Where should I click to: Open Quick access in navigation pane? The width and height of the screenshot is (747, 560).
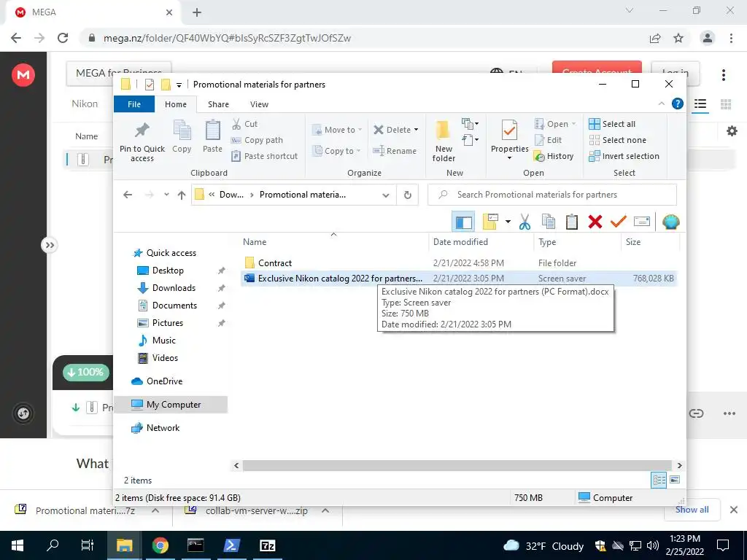tap(171, 253)
